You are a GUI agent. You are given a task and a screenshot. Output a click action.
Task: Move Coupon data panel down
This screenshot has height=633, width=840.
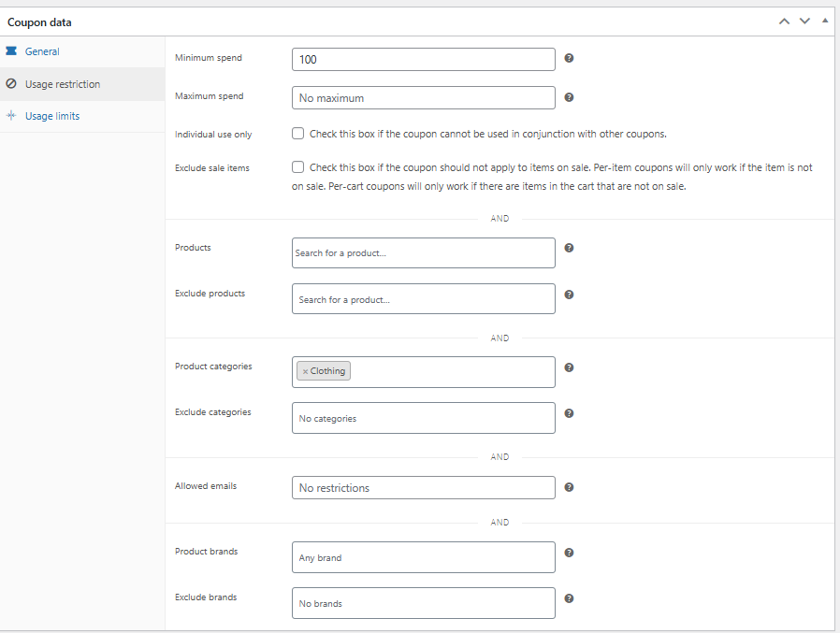pos(804,22)
